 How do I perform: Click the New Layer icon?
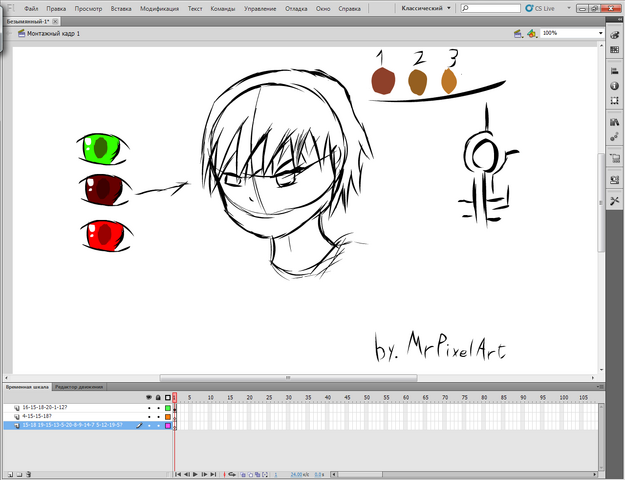click(x=10, y=474)
